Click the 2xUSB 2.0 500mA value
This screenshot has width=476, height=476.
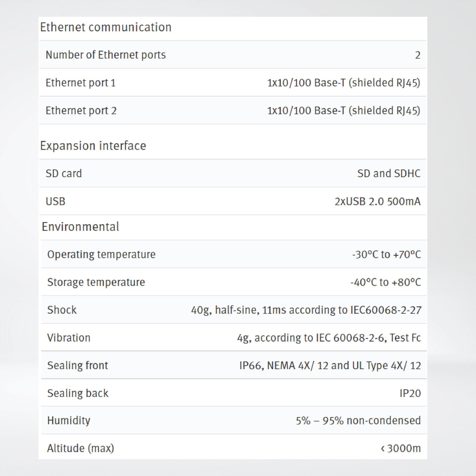(x=377, y=201)
